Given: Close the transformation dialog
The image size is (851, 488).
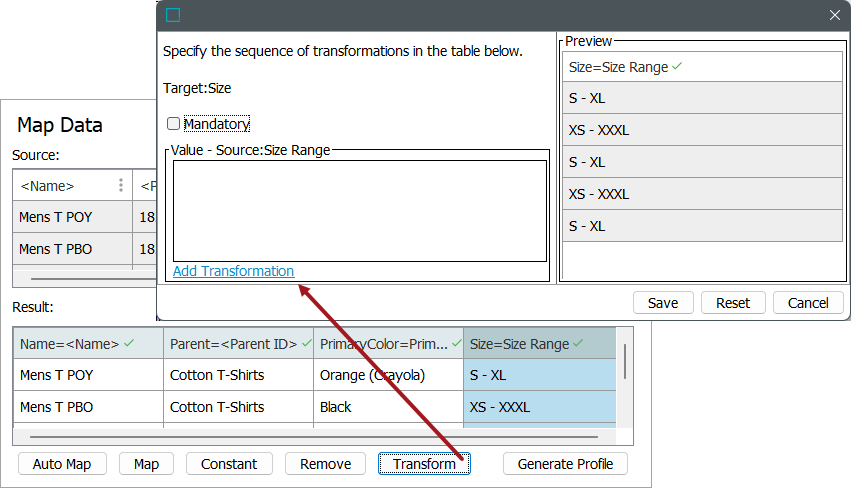Looking at the screenshot, I should pos(835,15).
